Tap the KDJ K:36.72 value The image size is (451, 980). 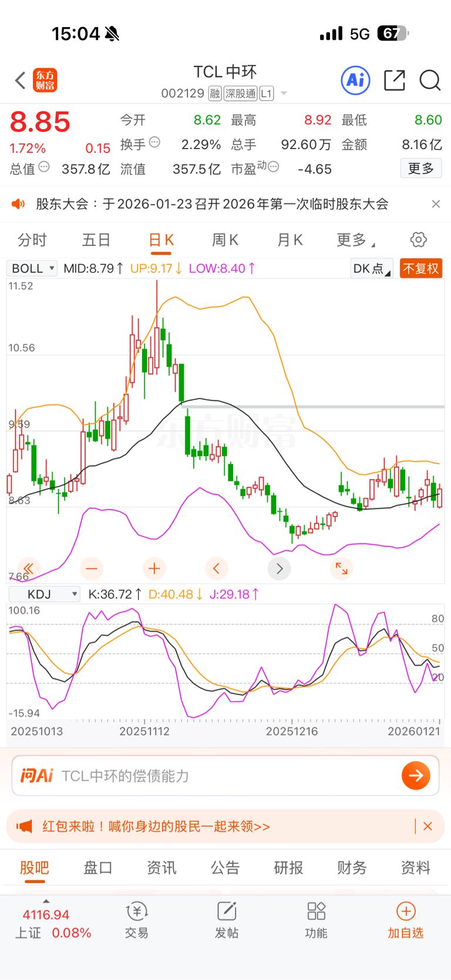tap(115, 594)
